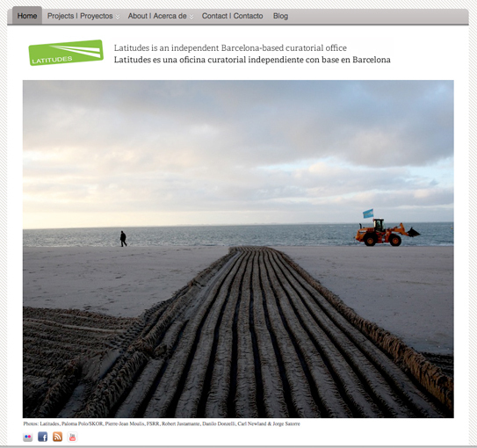Click the blue flag on the bulldozer

(368, 213)
